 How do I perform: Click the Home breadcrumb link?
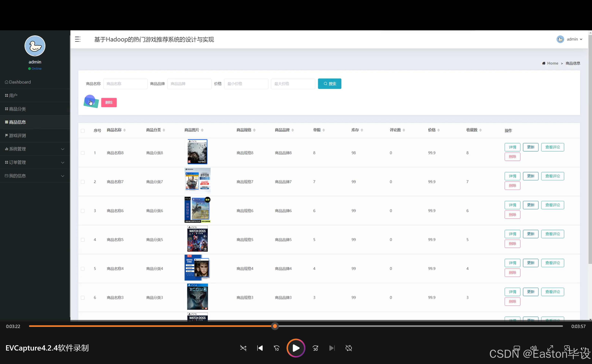552,63
